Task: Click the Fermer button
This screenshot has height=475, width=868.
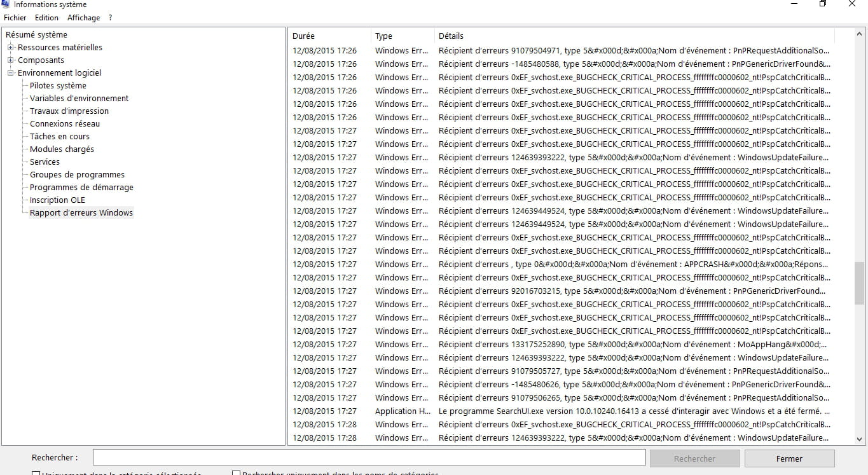Action: tap(789, 458)
